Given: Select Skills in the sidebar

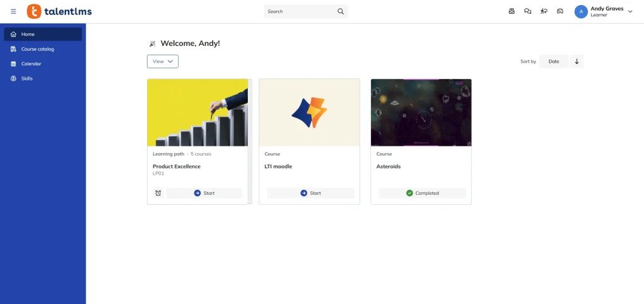Looking at the screenshot, I should point(27,79).
